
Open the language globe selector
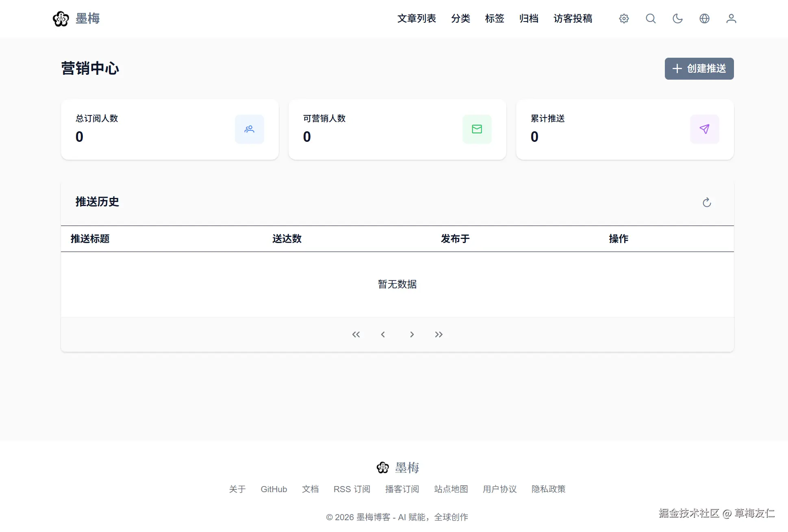click(704, 19)
